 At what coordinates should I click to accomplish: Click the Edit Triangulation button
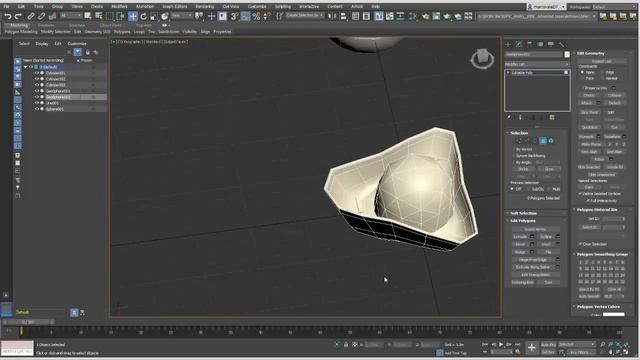(536, 275)
